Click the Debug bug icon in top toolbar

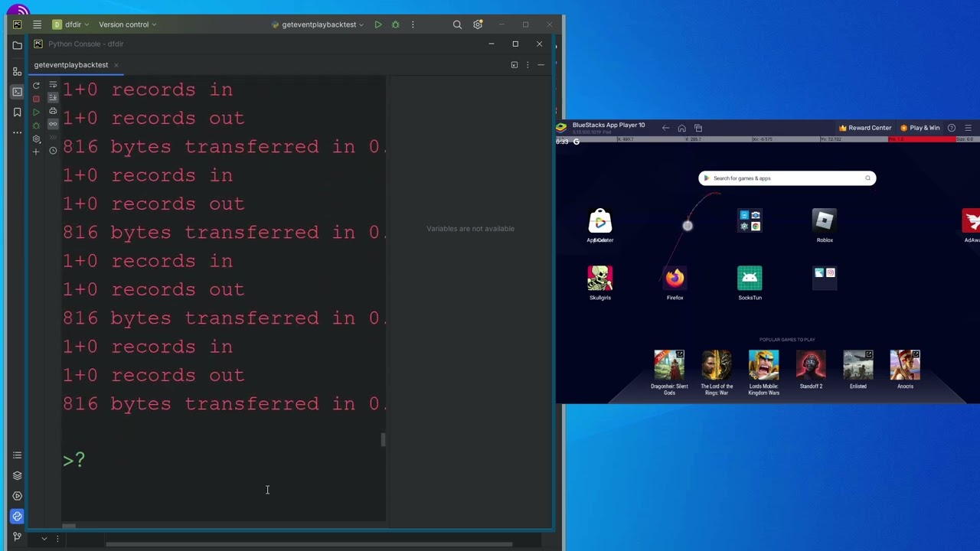(x=395, y=24)
